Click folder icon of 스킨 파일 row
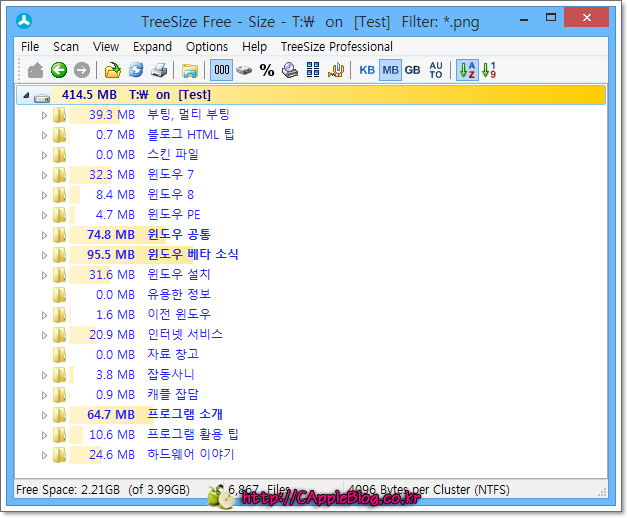This screenshot has width=628, height=518. 59,155
